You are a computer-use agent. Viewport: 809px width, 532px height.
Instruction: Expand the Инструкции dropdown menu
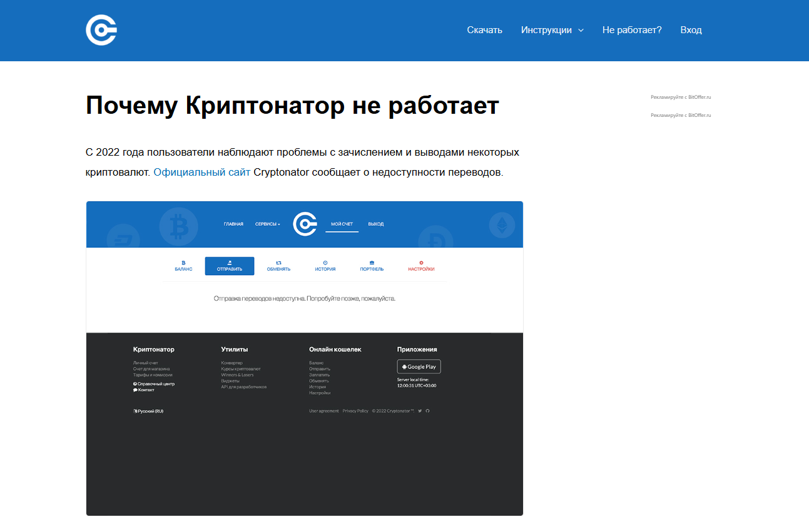[552, 30]
